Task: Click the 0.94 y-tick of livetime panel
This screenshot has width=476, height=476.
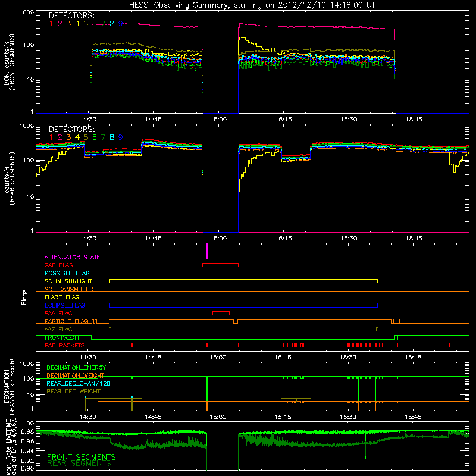Action: click(x=27, y=451)
